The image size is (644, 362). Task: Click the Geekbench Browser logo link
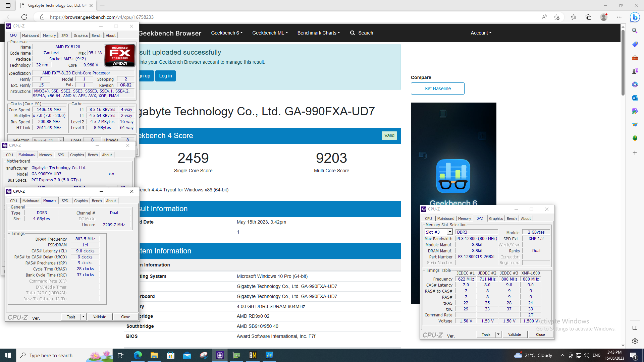(170, 33)
